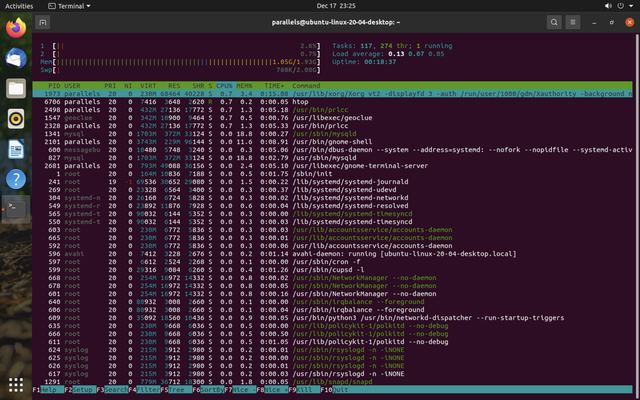Viewport: 640px width, 400px height.
Task: Select gnome-terminal-server process row
Action: [332, 166]
